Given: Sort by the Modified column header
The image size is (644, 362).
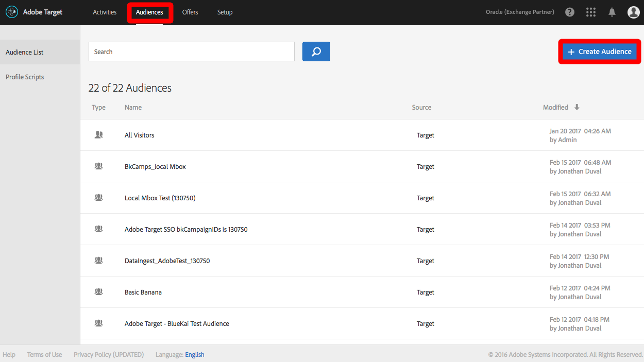Looking at the screenshot, I should point(555,107).
